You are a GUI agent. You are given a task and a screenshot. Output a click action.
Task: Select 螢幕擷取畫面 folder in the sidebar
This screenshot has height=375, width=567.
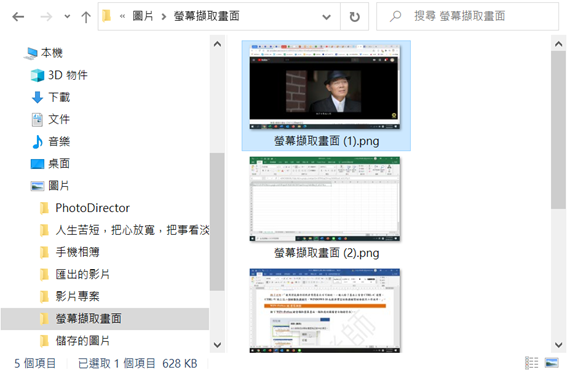[x=105, y=319]
